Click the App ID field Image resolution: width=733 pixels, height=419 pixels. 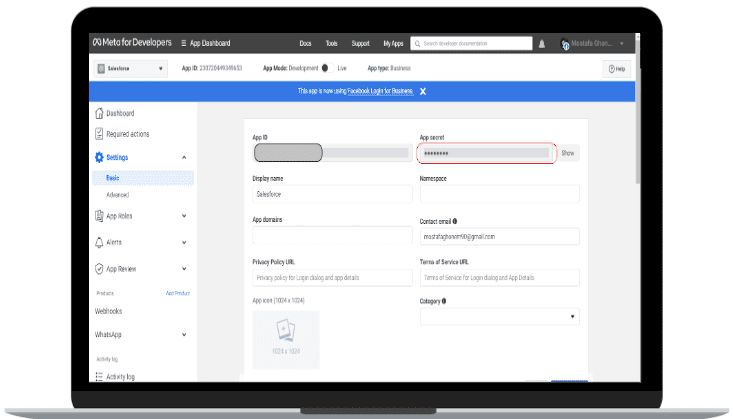(x=332, y=153)
